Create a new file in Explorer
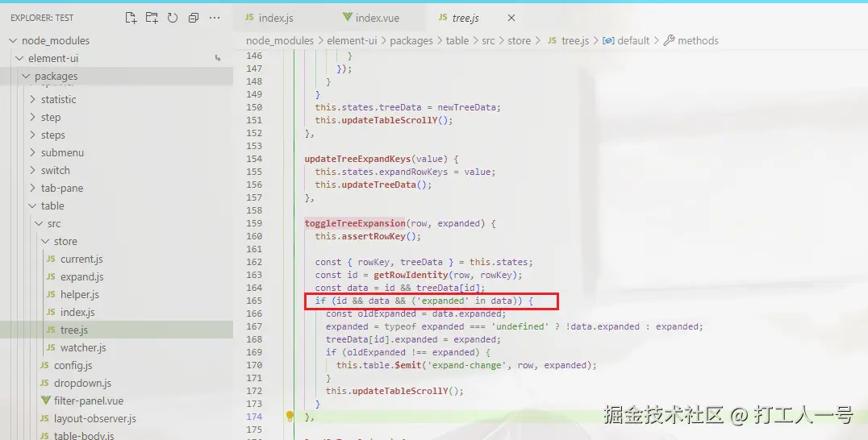The width and height of the screenshot is (868, 440). (131, 18)
